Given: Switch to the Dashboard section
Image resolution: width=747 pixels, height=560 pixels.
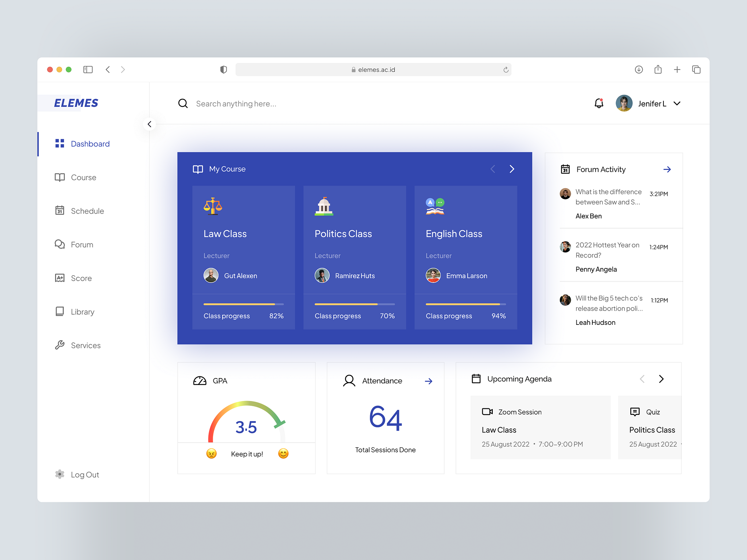Looking at the screenshot, I should click(90, 144).
